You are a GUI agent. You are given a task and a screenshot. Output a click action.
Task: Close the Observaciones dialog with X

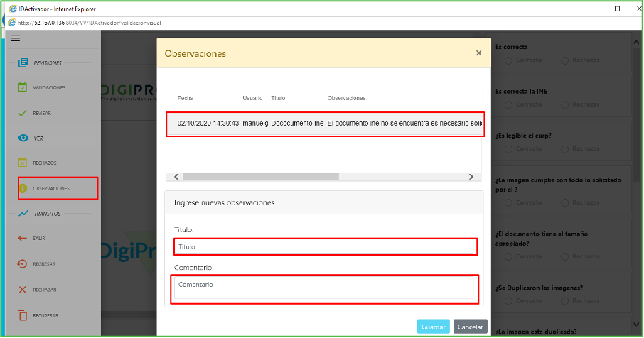(x=478, y=53)
